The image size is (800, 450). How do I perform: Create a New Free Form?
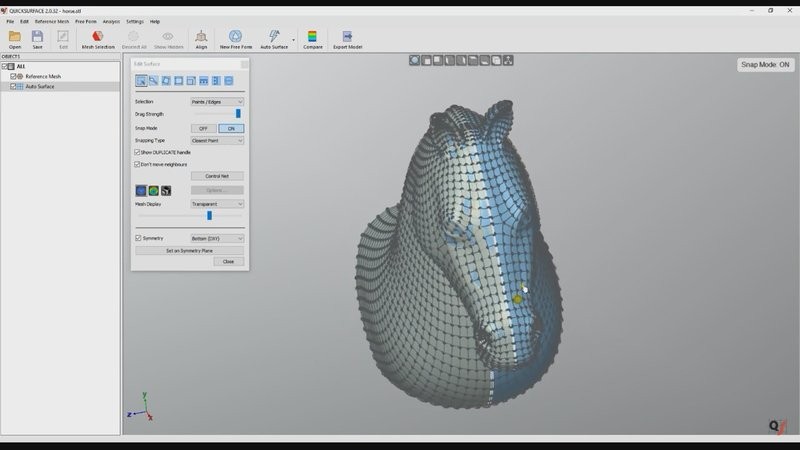[236, 38]
